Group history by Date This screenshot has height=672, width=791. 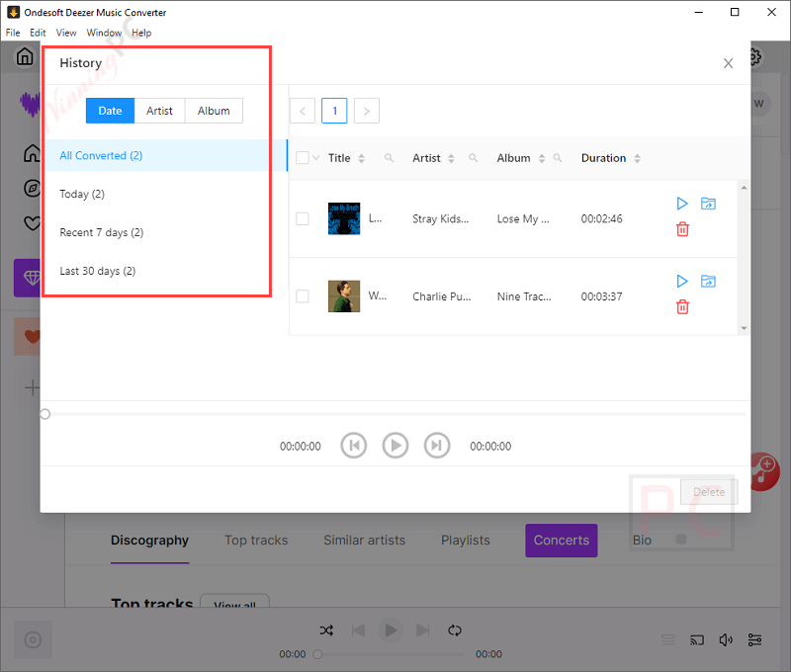coord(110,111)
